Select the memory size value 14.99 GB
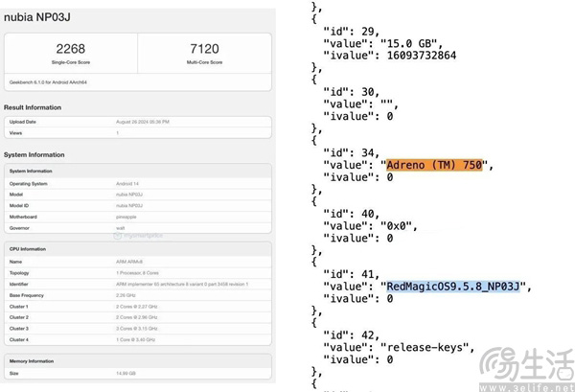The width and height of the screenshot is (575, 392). (x=126, y=373)
